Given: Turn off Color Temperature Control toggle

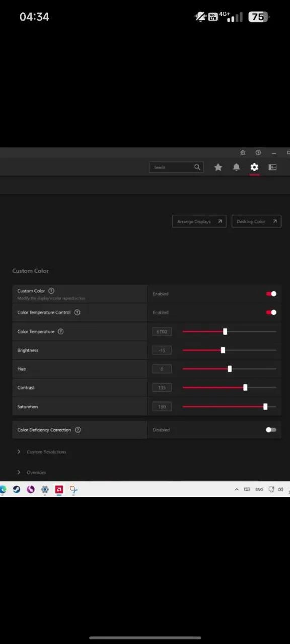Looking at the screenshot, I should [x=271, y=312].
